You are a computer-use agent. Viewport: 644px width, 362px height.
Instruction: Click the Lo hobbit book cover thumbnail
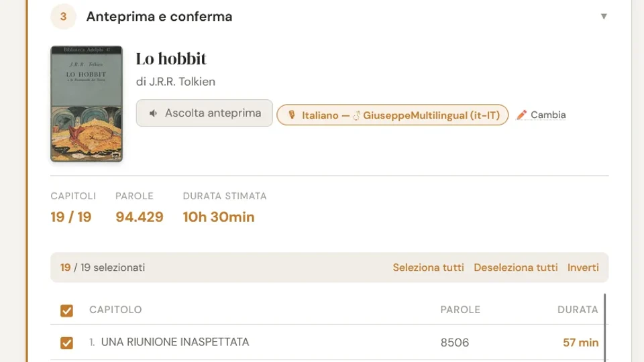tap(87, 104)
